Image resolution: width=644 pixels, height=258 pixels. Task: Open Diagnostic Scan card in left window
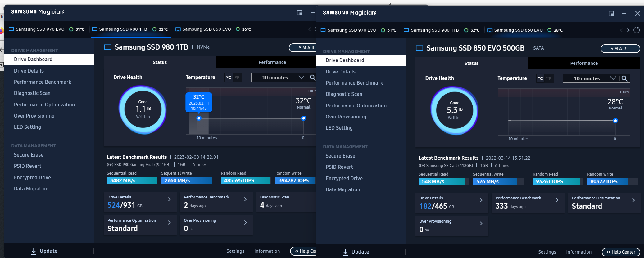tap(286, 202)
